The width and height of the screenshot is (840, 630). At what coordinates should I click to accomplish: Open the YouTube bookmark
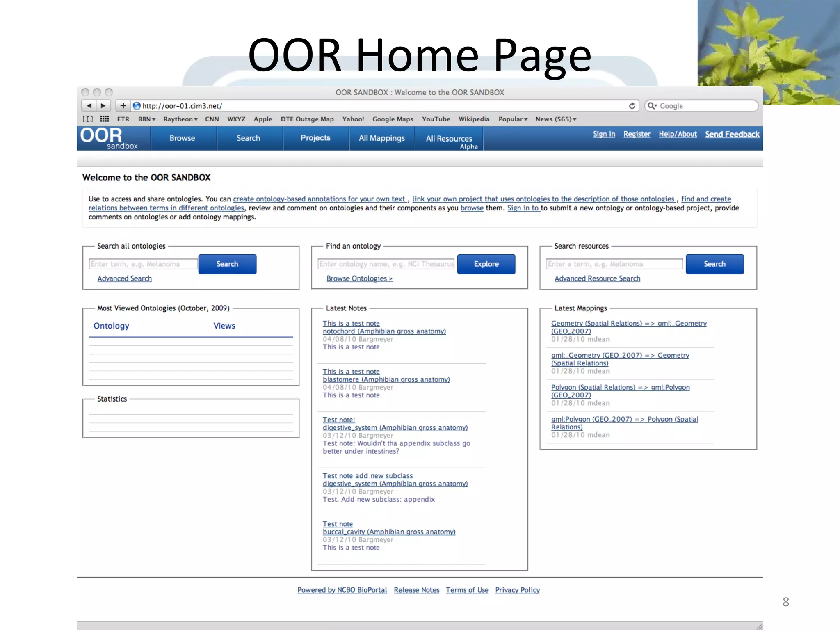pyautogui.click(x=436, y=119)
